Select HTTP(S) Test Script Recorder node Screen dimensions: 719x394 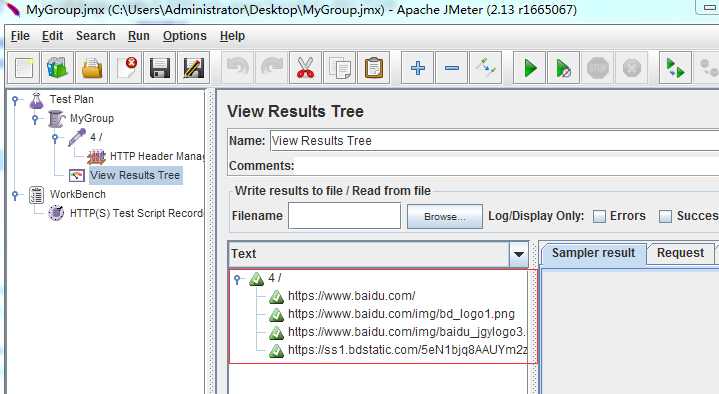[136, 213]
